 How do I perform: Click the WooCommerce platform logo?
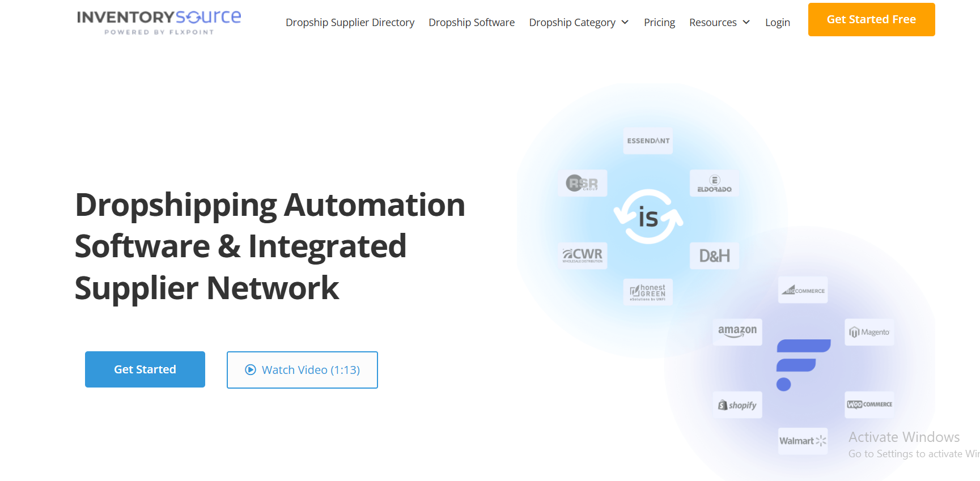click(869, 405)
